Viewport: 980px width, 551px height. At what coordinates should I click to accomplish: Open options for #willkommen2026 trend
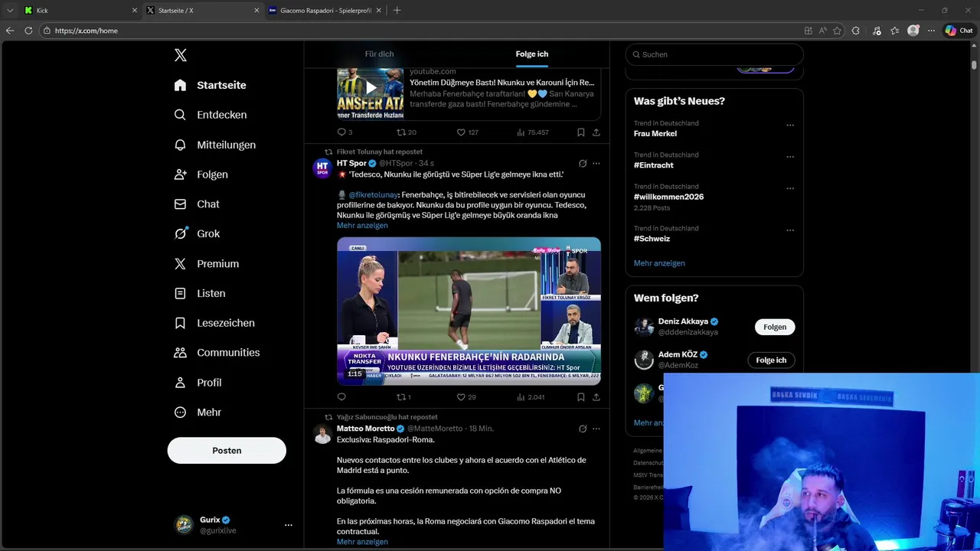coord(790,188)
